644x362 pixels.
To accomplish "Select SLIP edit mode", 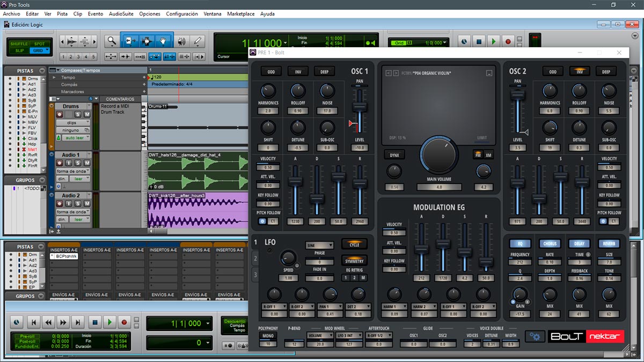I will 20,50.
